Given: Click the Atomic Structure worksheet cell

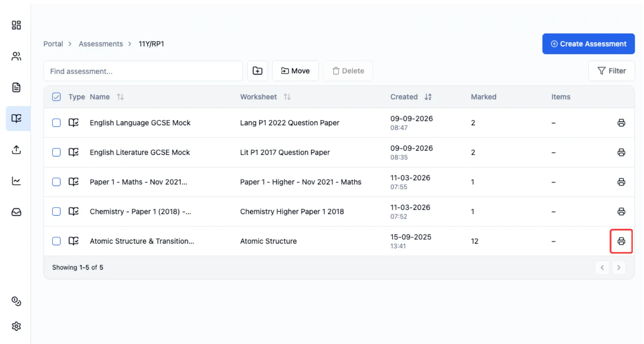Looking at the screenshot, I should pos(268,241).
